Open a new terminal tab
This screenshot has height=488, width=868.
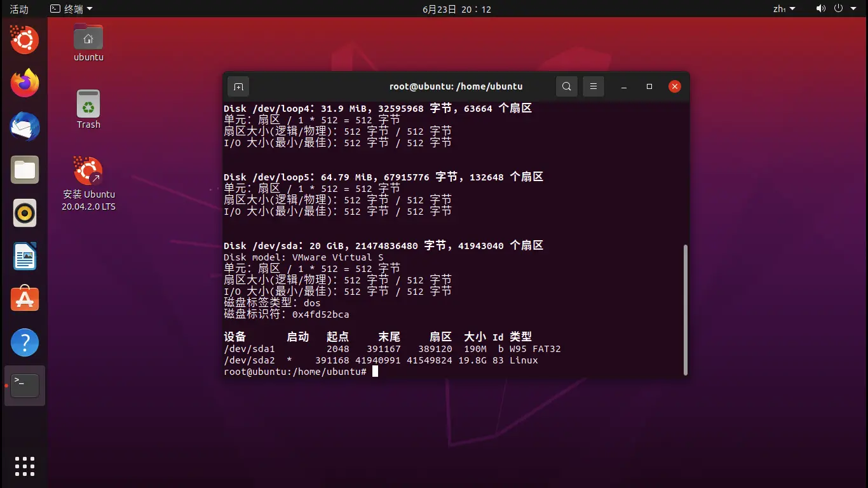coord(238,86)
